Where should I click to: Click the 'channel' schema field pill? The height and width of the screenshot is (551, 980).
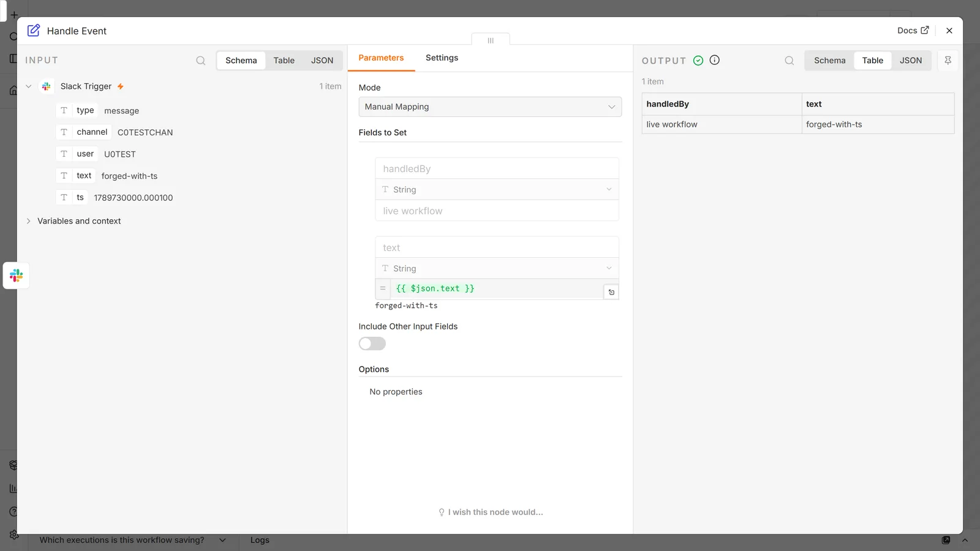84,132
